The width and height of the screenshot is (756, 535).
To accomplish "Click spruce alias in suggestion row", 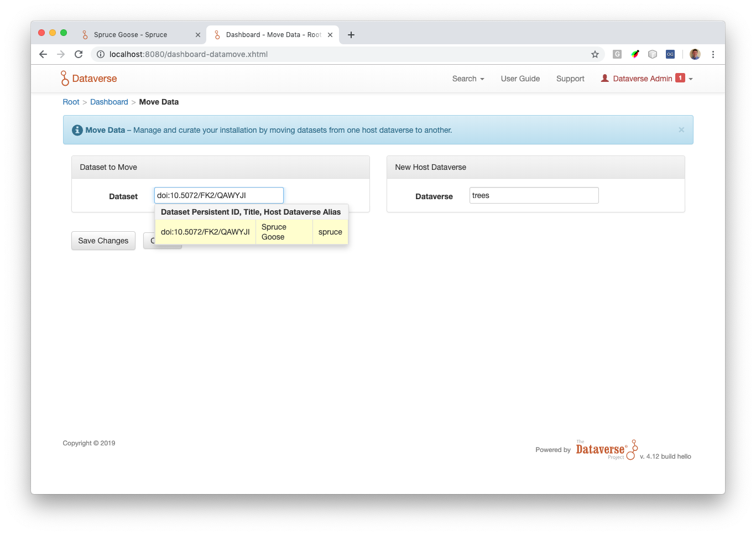I will (330, 232).
